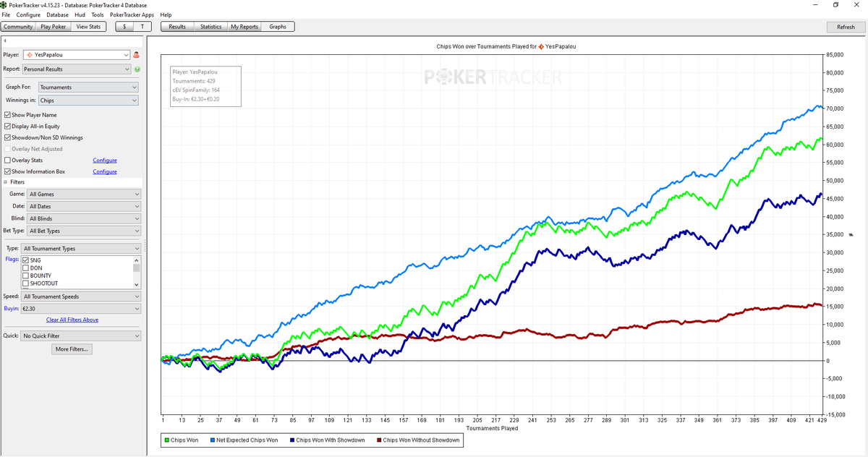Enable the Overlay Stats checkbox
Image resolution: width=868 pixels, height=457 pixels.
[x=7, y=161]
